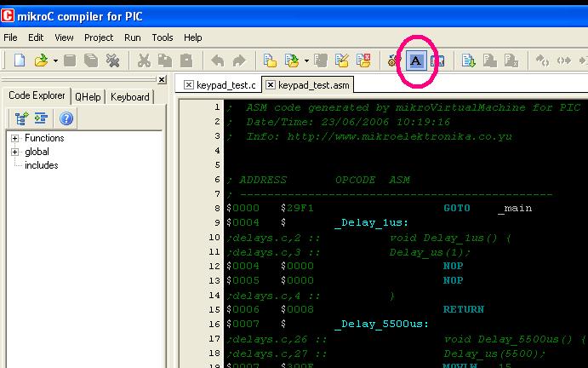Click the Open Project icon
588x368 pixels.
point(291,60)
